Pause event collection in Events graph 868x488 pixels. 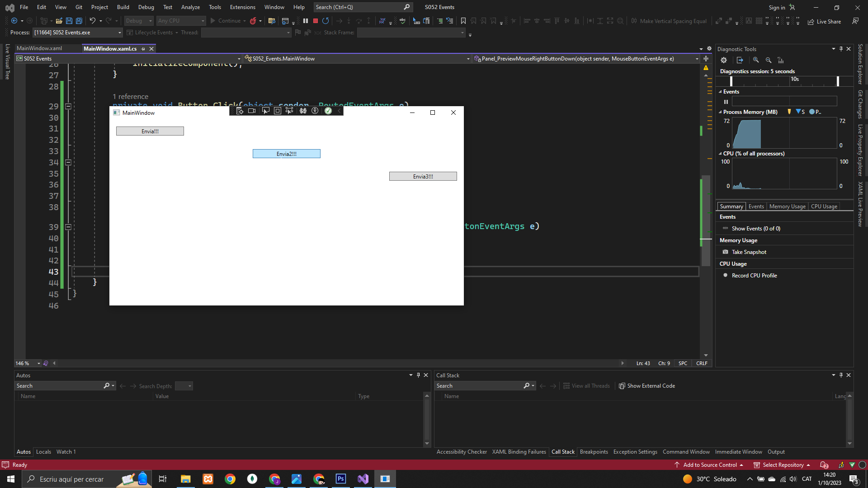726,102
